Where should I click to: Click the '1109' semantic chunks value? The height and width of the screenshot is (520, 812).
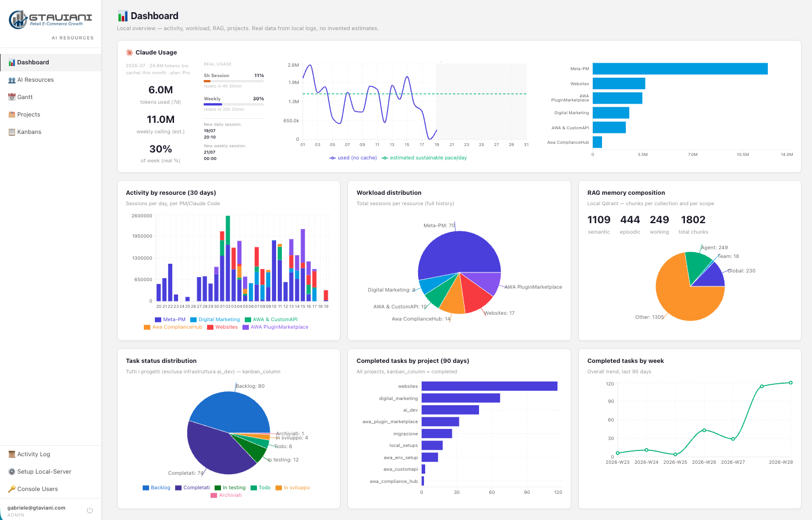point(599,220)
